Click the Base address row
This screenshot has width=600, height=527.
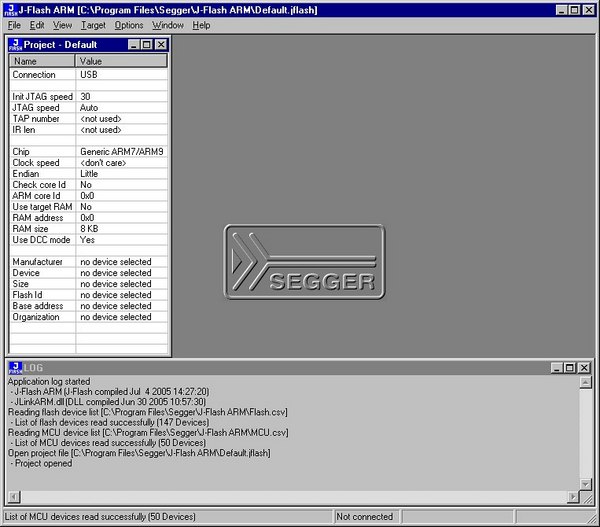coord(89,306)
